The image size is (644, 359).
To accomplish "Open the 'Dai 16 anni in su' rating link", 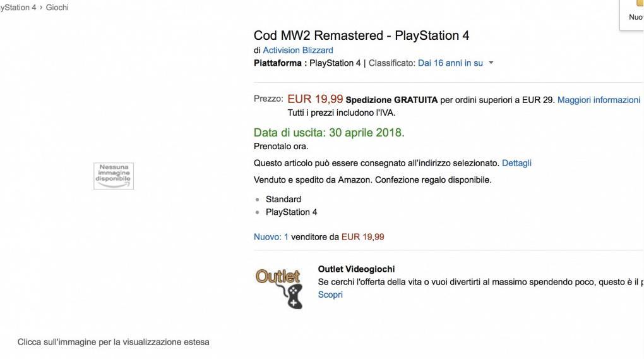I will click(x=450, y=63).
